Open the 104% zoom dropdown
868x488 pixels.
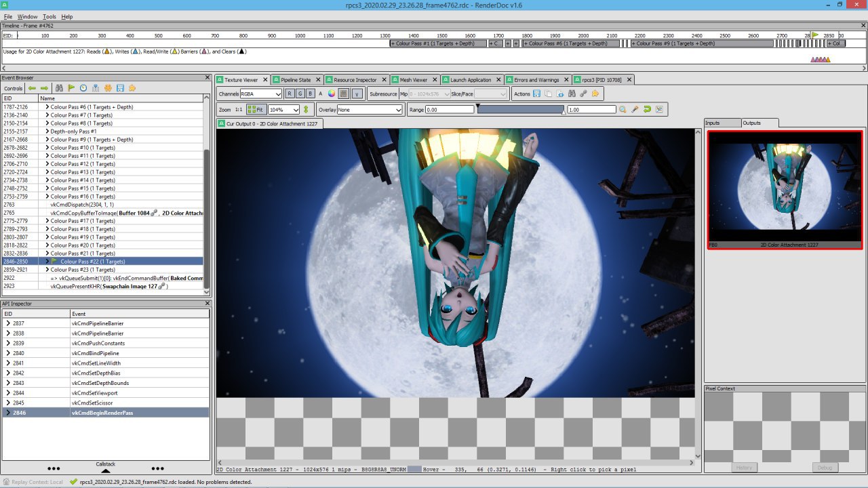(x=283, y=109)
